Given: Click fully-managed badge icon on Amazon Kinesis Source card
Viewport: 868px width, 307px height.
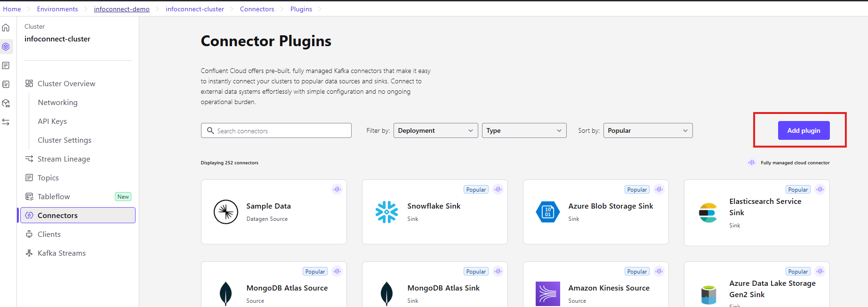Looking at the screenshot, I should pyautogui.click(x=659, y=271).
